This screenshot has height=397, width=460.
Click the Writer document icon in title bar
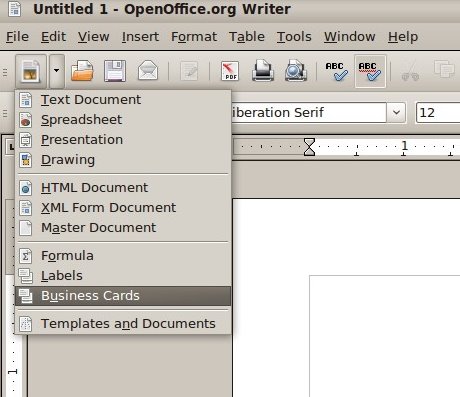pyautogui.click(x=14, y=9)
